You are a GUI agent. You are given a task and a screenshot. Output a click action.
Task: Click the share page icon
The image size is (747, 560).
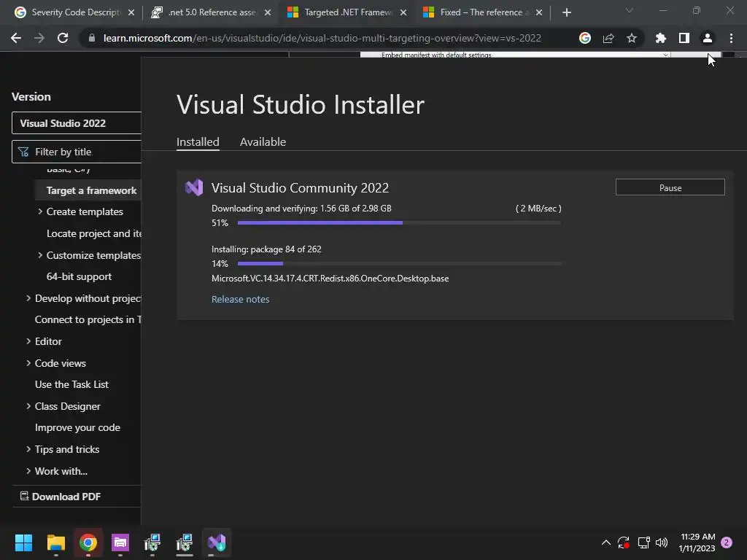pyautogui.click(x=608, y=38)
